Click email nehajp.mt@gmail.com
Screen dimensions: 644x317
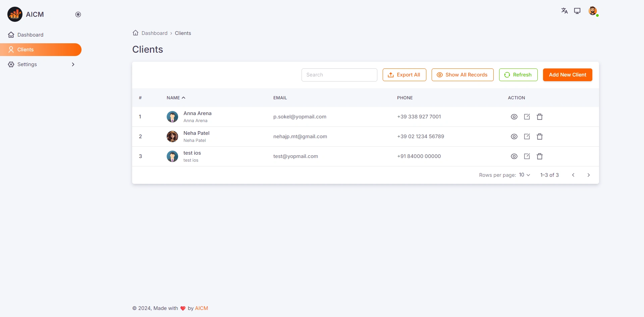(x=300, y=137)
